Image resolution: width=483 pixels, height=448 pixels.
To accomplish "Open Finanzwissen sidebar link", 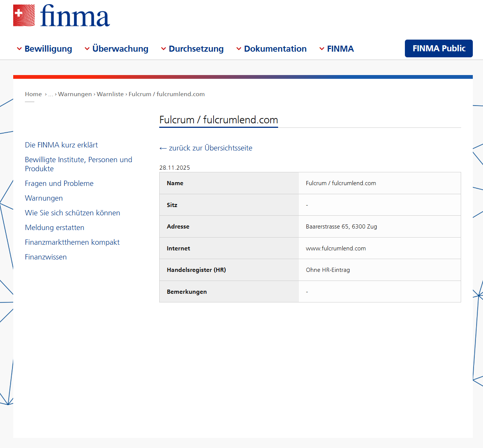I will tap(46, 257).
